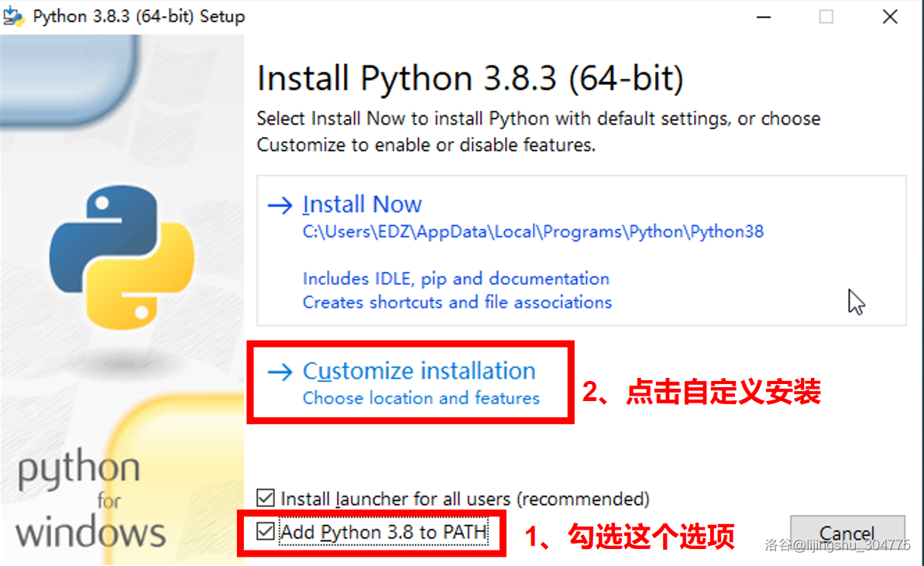Click the "python for windows" banner text
The image size is (924, 566).
(x=89, y=501)
